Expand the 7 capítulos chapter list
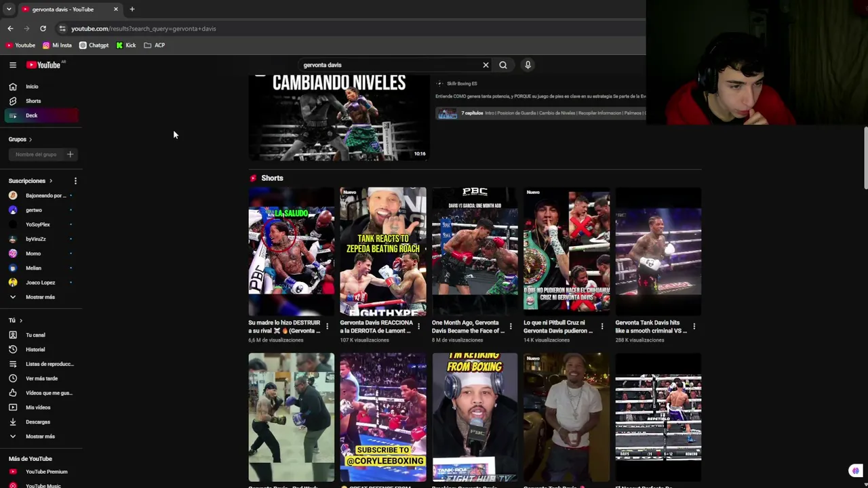This screenshot has width=868, height=488. (x=540, y=113)
